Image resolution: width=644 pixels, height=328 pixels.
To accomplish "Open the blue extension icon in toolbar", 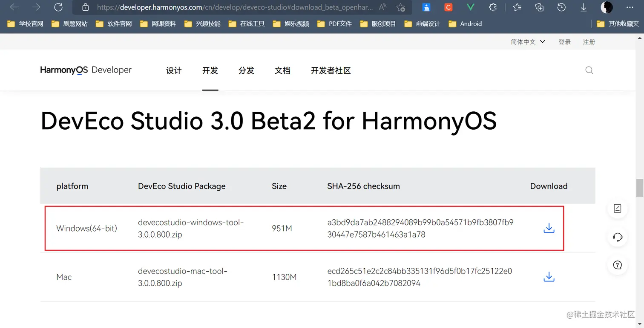I will pos(426,7).
